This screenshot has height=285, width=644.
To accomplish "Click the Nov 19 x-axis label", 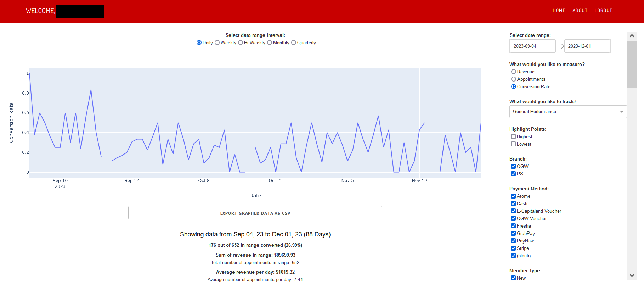I will 419,181.
